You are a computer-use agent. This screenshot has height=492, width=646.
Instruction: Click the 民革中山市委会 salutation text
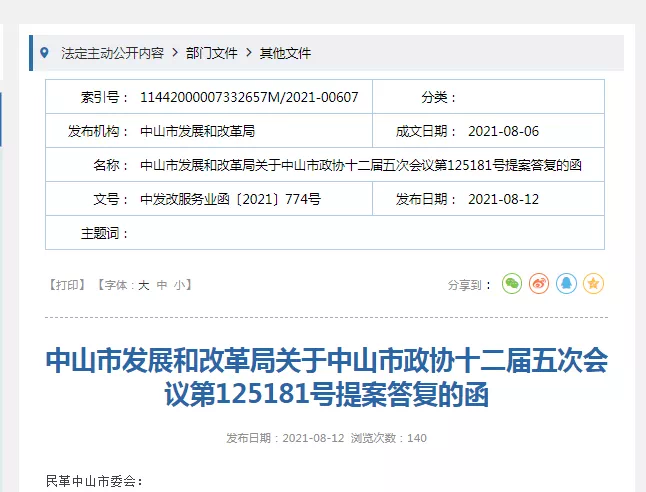click(x=94, y=481)
